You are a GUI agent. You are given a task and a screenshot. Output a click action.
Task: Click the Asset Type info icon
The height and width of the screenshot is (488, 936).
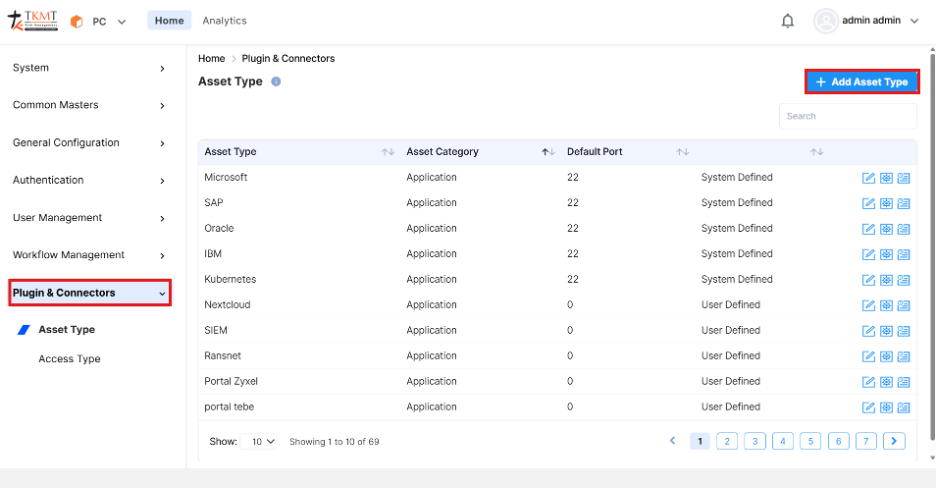[x=276, y=81]
